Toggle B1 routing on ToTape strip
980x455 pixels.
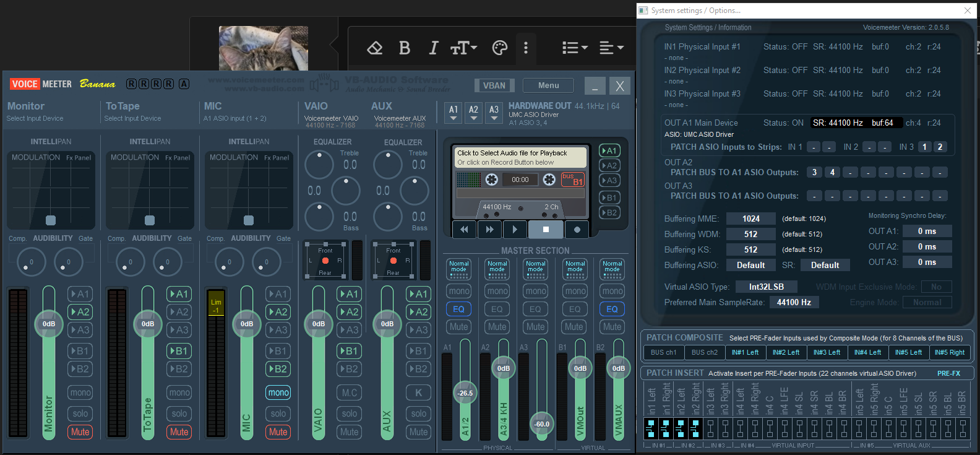(179, 351)
